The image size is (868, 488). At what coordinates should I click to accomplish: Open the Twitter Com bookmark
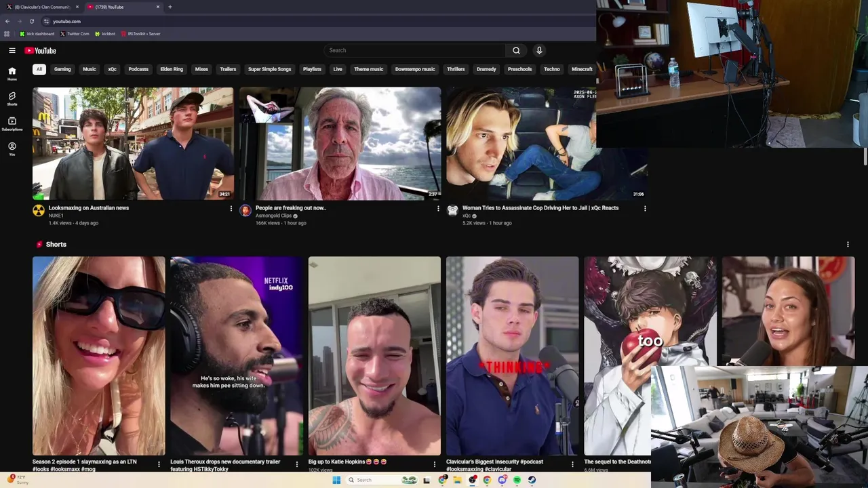[75, 33]
